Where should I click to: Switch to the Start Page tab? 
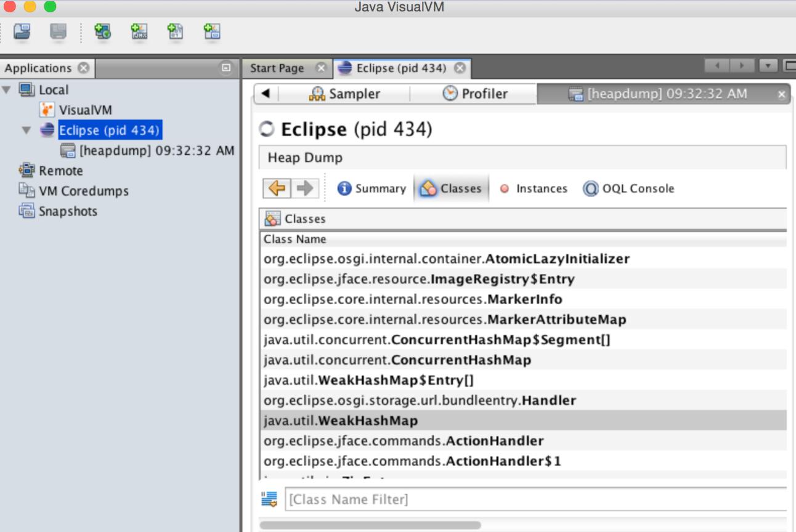(277, 68)
